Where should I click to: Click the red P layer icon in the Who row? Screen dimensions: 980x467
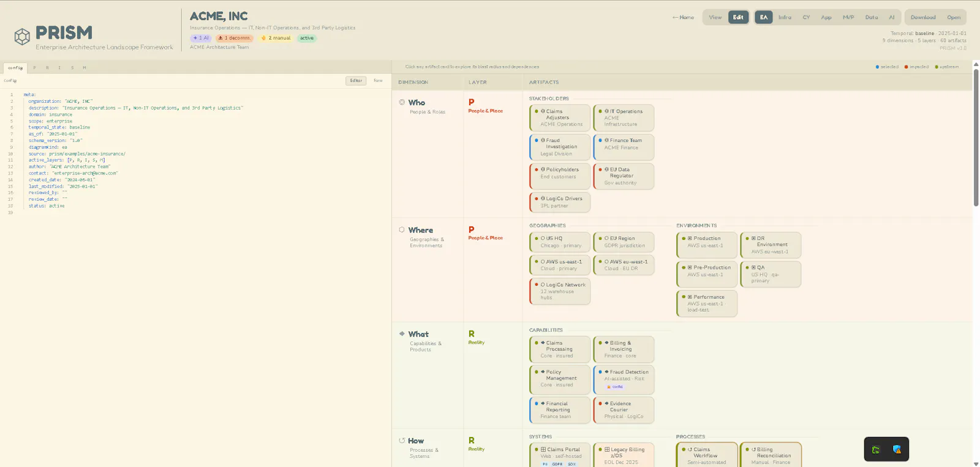(471, 102)
